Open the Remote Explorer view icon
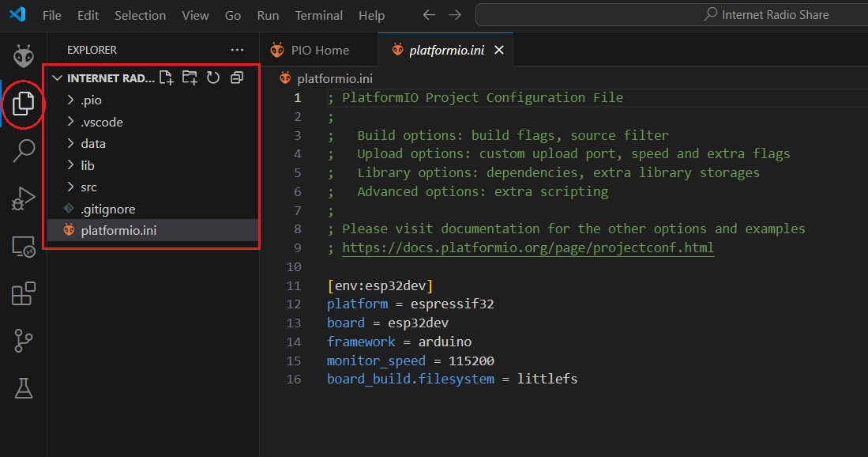Screen dimensions: 868x457 [x=23, y=247]
